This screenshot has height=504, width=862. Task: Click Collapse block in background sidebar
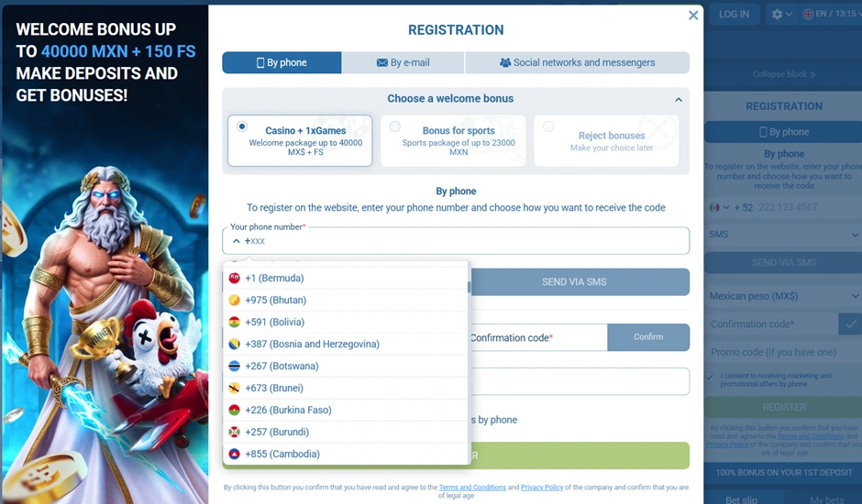click(x=784, y=74)
